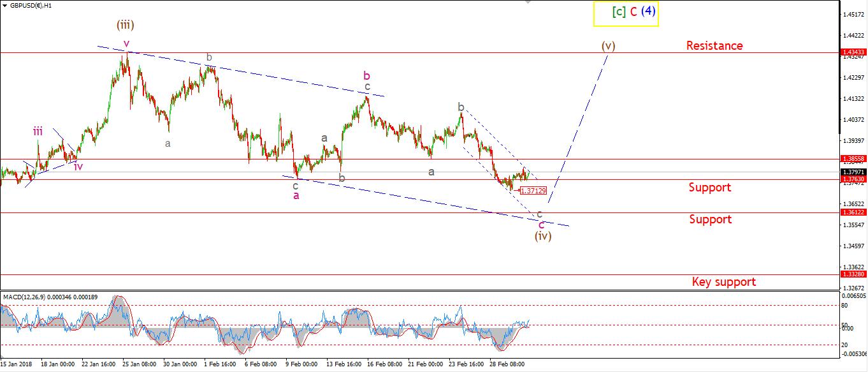Click the 25 Jan 08:00 time label
868x372 pixels.
(x=138, y=364)
